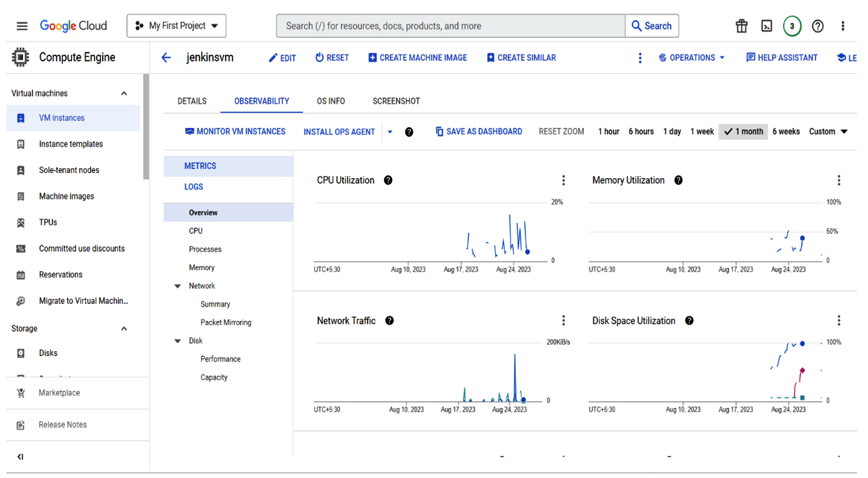
Task: Click the sidebar vertical scrollbar
Action: pyautogui.click(x=146, y=127)
